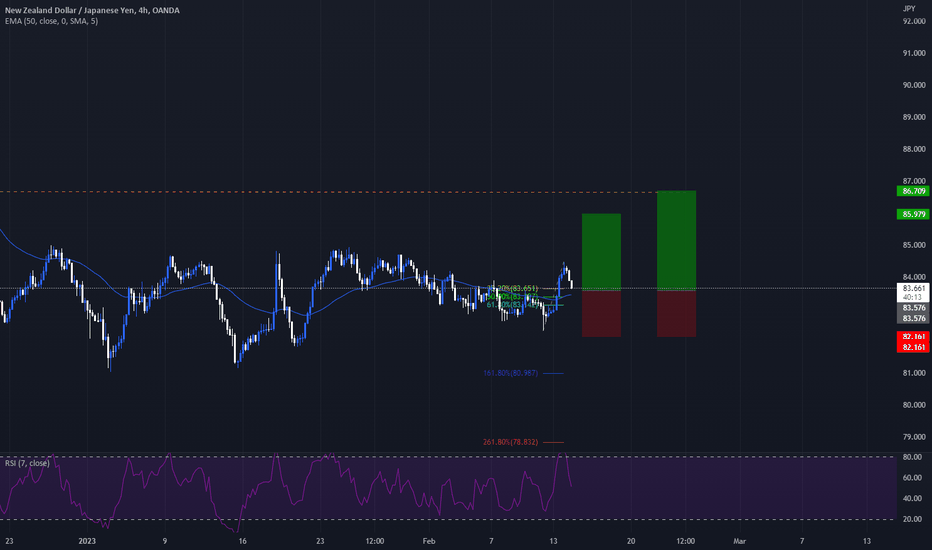Click the current price tag 83.661
The image size is (932, 550).
click(x=913, y=288)
